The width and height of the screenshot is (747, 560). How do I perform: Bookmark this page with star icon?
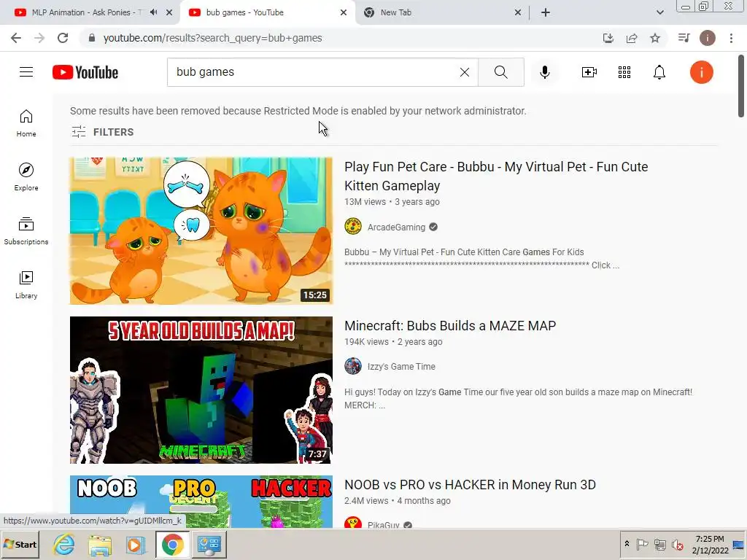pos(655,38)
